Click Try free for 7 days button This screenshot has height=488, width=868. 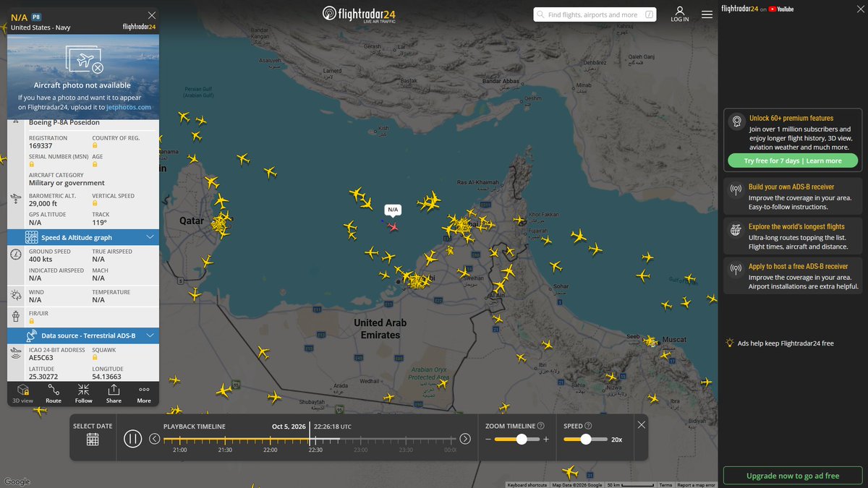[x=793, y=160]
